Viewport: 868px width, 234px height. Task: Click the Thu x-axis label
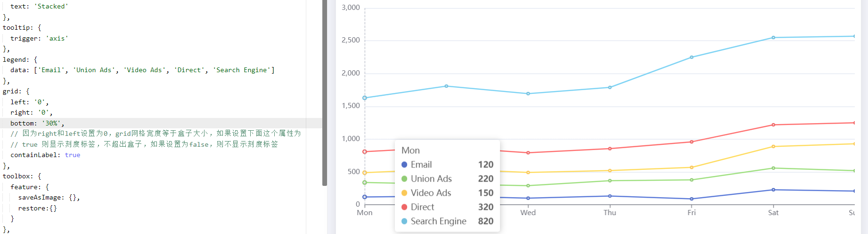pyautogui.click(x=610, y=213)
